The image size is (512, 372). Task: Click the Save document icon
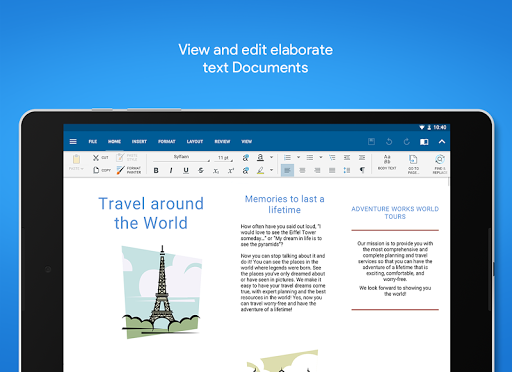(x=371, y=142)
